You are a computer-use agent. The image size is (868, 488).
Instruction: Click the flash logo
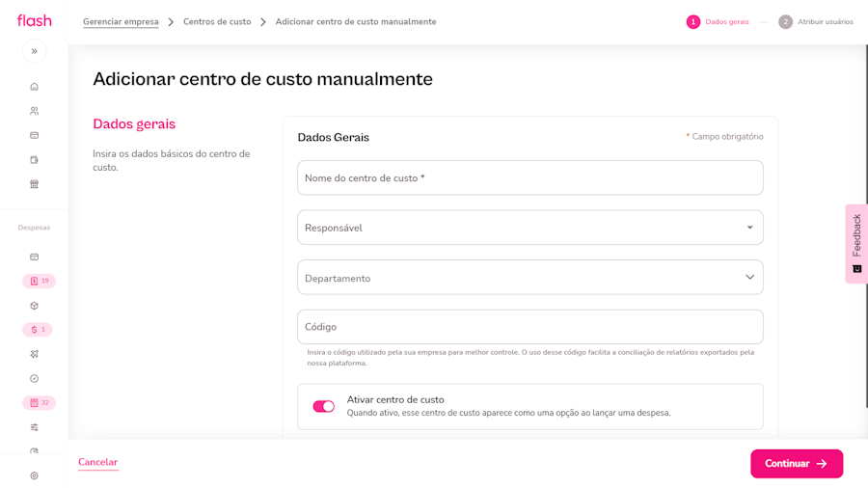(x=35, y=21)
